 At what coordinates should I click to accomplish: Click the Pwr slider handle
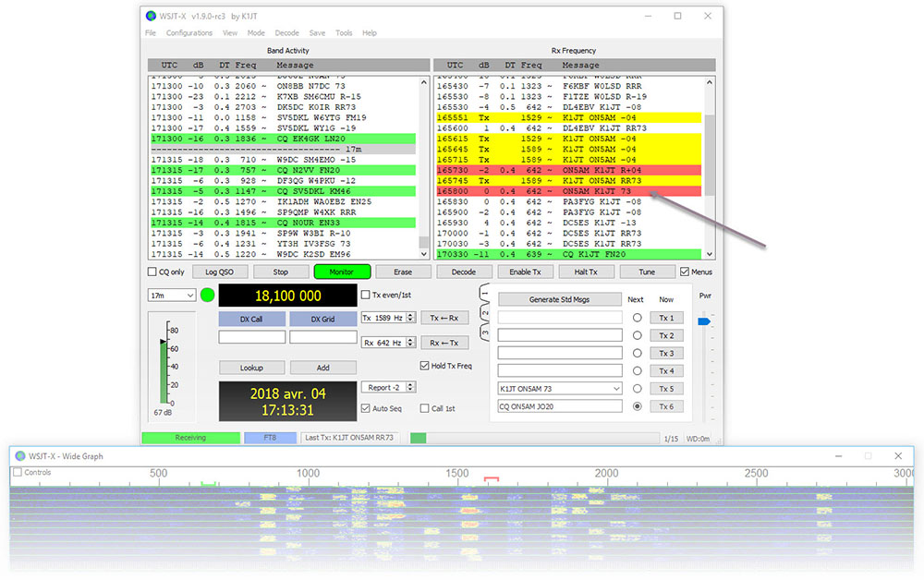pos(704,321)
